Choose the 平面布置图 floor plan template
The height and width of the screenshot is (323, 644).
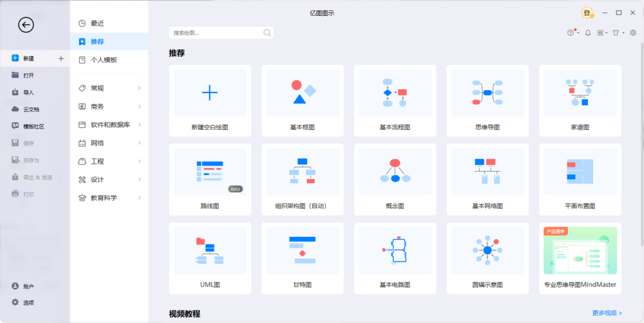(580, 179)
